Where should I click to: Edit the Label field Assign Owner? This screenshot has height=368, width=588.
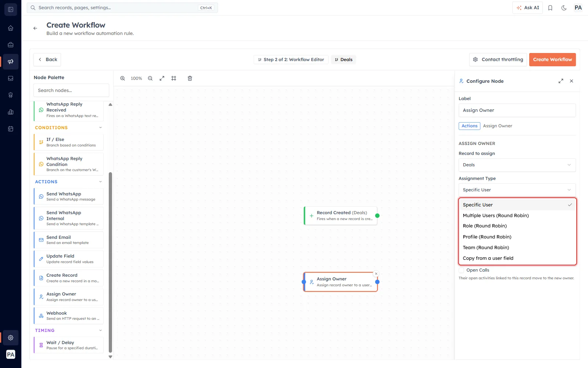(517, 110)
